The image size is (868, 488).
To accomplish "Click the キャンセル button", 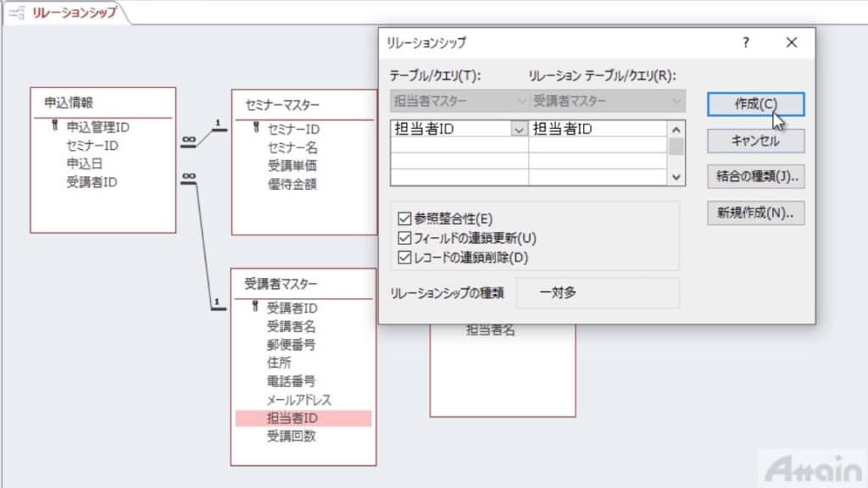I will (x=754, y=141).
